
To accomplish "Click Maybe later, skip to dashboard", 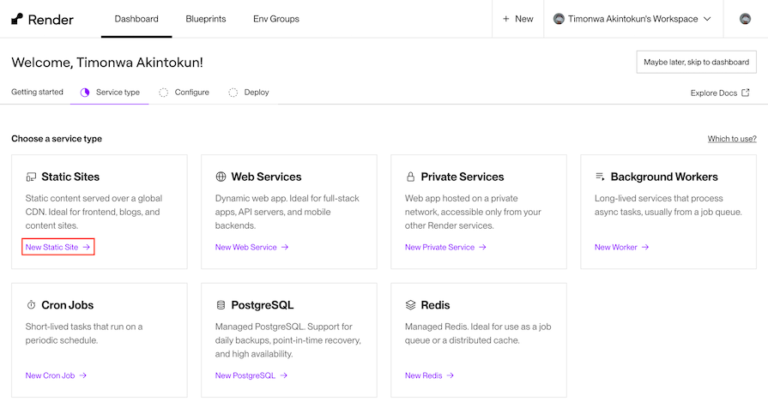I will (696, 62).
